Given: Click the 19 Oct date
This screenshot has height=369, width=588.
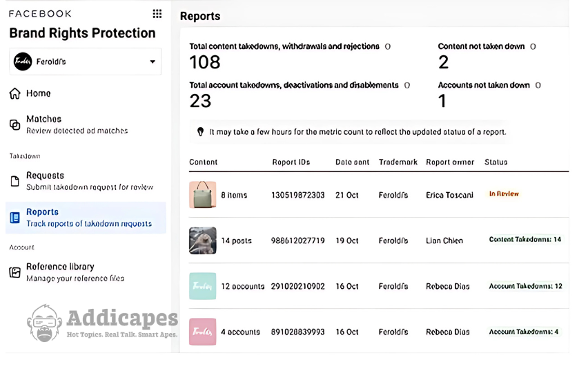Looking at the screenshot, I should 347,240.
